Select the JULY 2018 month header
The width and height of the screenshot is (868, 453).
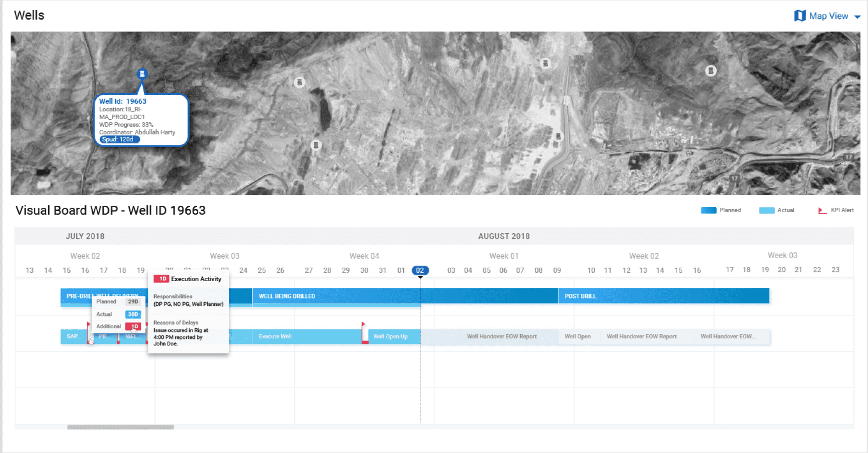[84, 236]
